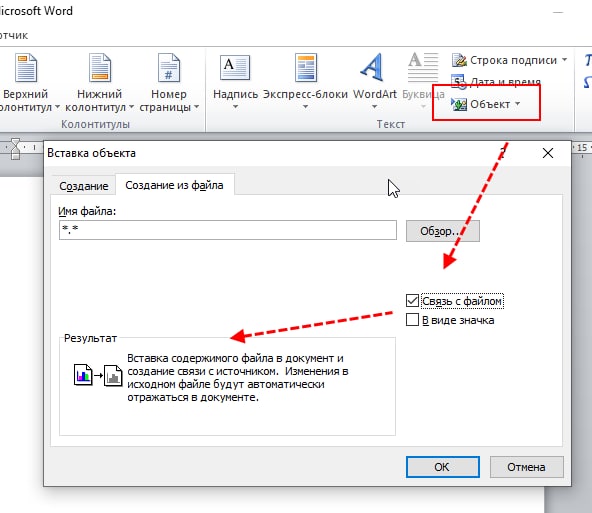Click the Колонтитулы group label

[x=96, y=124]
